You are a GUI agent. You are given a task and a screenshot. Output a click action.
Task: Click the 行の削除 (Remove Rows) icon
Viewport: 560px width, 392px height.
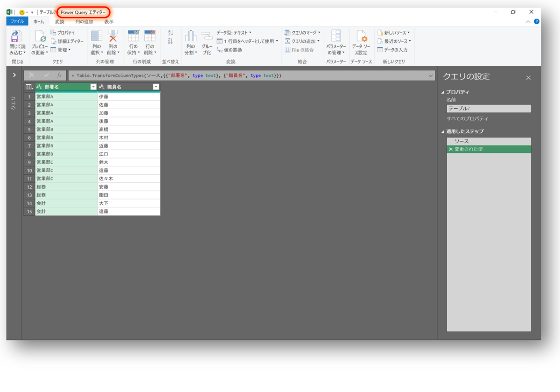(150, 36)
